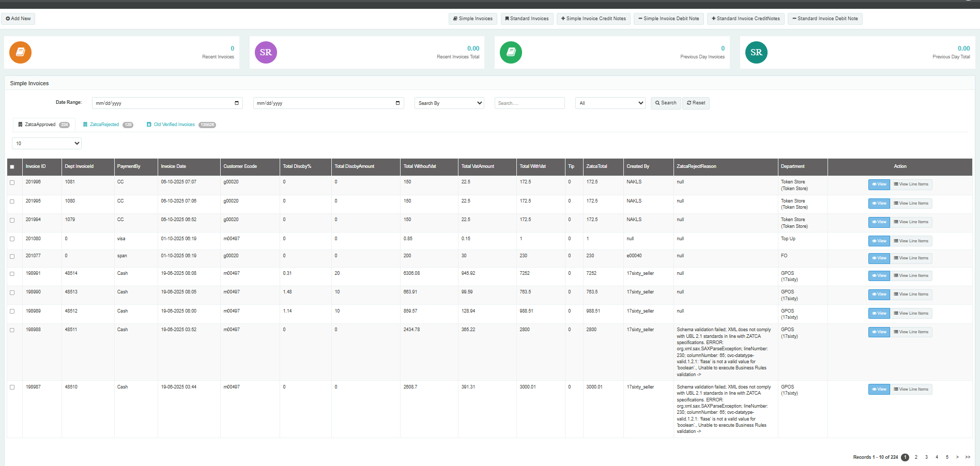Expand the page size dropdown showing 10
This screenshot has height=466, width=980.
pyautogui.click(x=47, y=144)
